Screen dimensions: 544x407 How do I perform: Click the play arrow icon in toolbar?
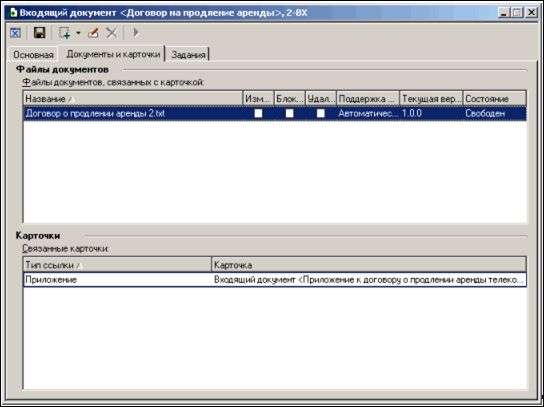(x=136, y=33)
